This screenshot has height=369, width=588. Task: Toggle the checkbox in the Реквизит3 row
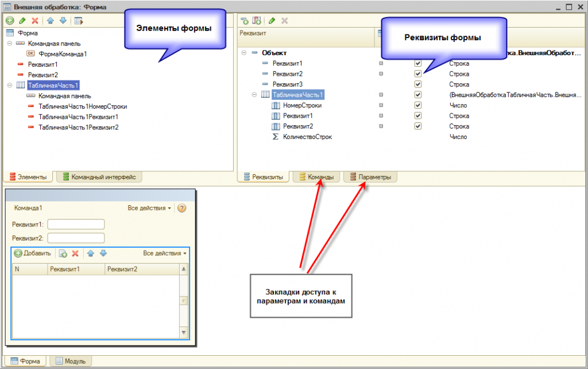418,84
